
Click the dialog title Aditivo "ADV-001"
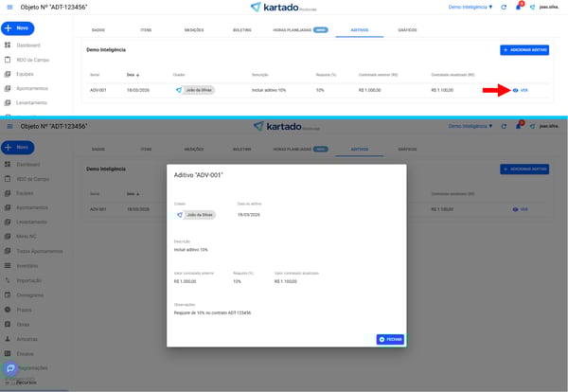tap(198, 175)
